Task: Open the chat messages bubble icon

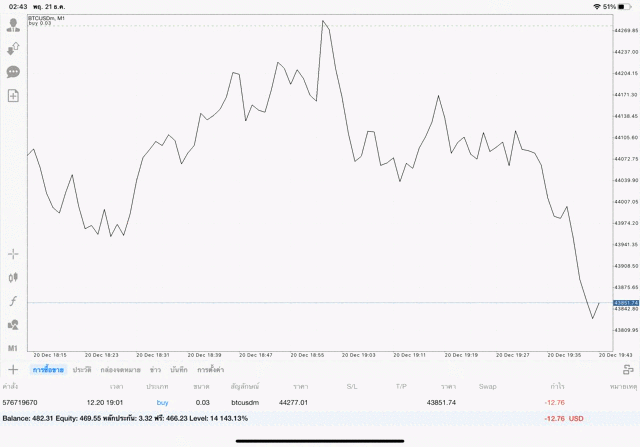Action: (14, 72)
